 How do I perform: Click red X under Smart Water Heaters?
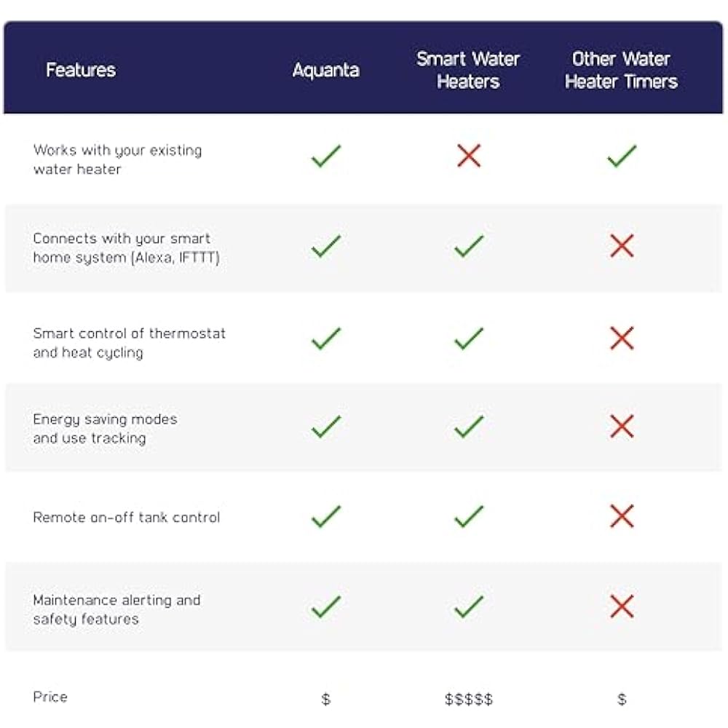(x=469, y=156)
